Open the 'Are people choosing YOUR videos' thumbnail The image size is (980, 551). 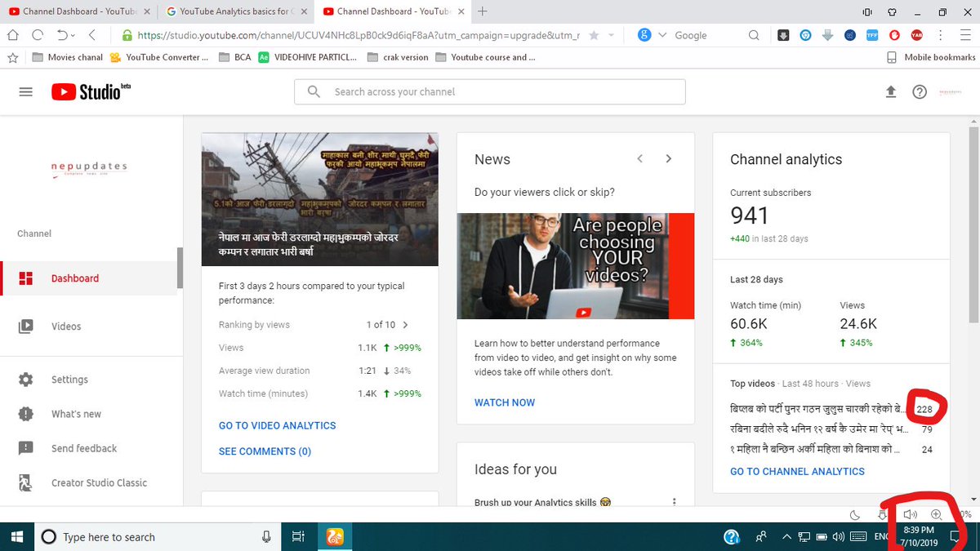coord(575,266)
